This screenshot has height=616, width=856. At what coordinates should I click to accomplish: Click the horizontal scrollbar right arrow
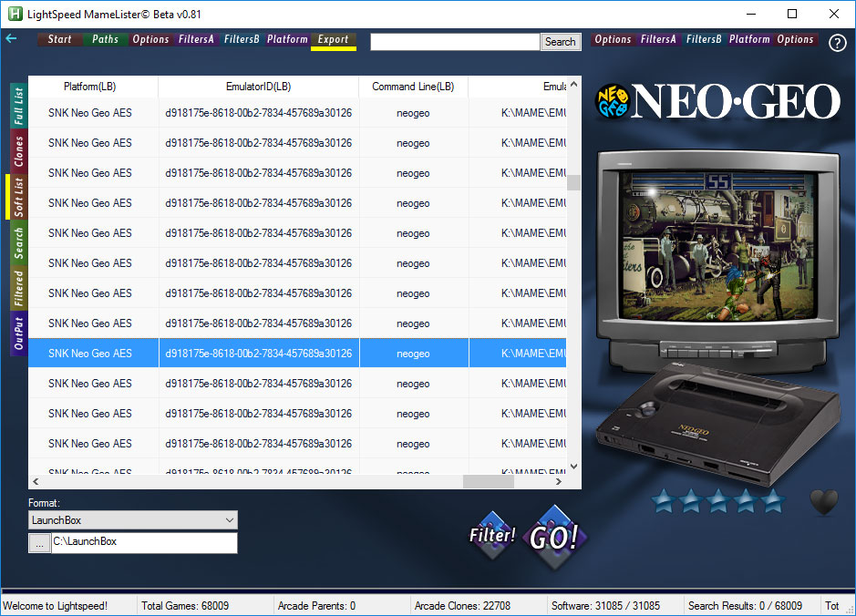click(x=559, y=482)
